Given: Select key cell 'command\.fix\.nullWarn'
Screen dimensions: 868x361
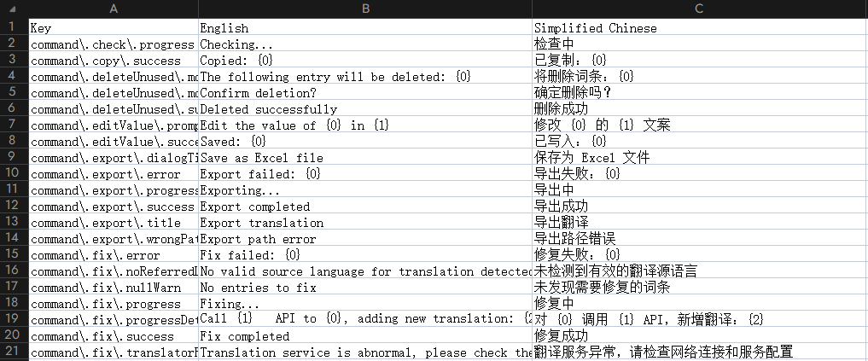Looking at the screenshot, I should tap(114, 288).
